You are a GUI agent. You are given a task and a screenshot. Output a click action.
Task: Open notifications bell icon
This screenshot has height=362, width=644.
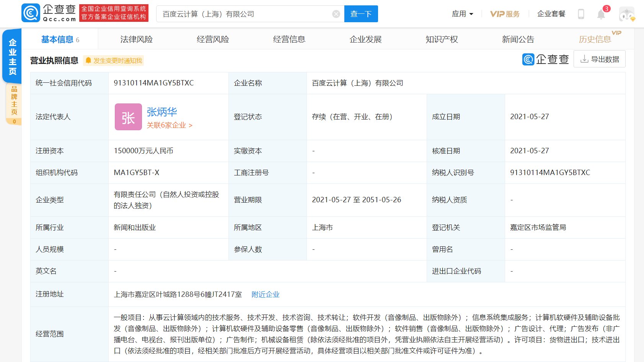pyautogui.click(x=601, y=15)
